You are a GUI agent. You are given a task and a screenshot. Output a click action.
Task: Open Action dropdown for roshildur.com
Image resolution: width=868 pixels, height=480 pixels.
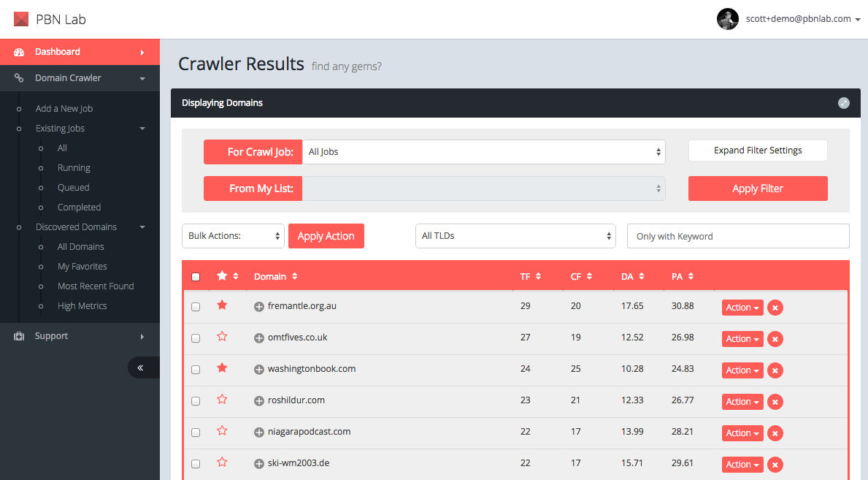[x=742, y=402]
